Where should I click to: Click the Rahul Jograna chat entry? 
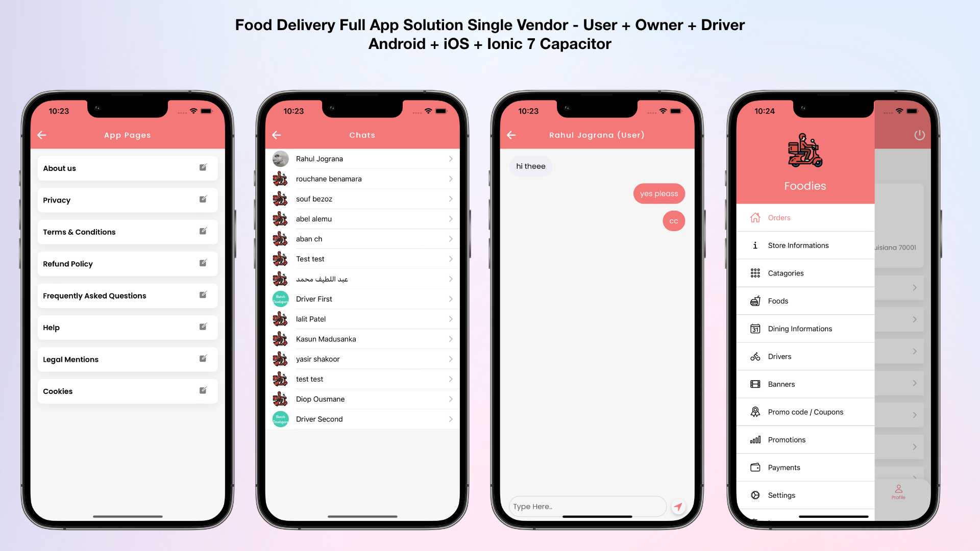click(363, 159)
